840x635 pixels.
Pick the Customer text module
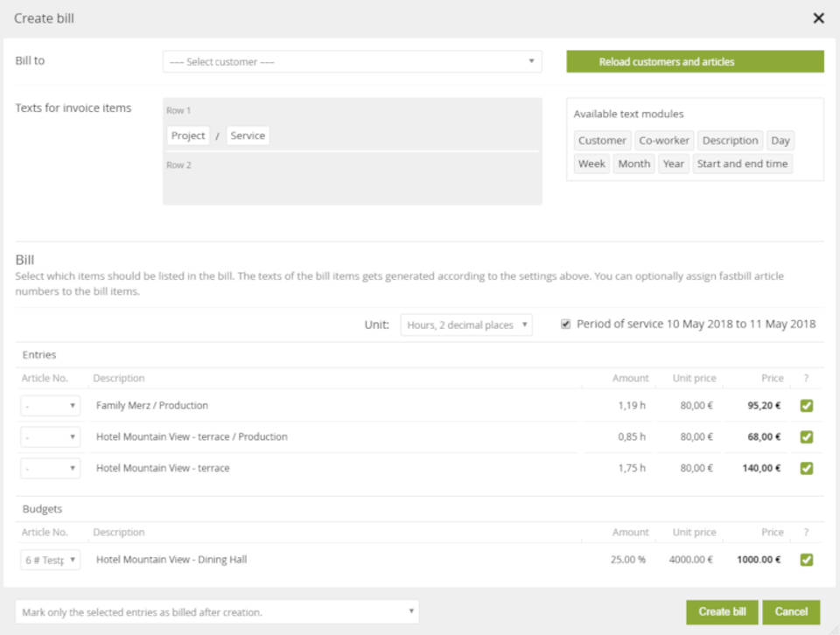(x=602, y=141)
